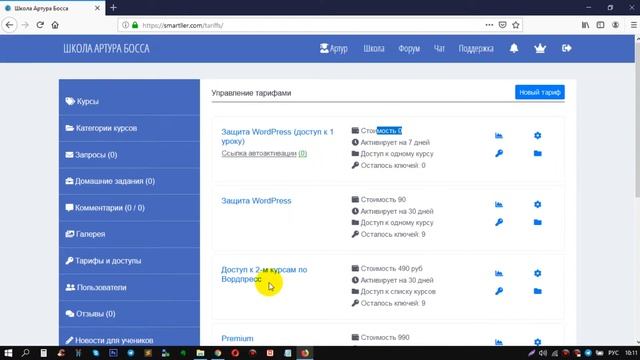Click folder icon for the Стоимость 90 tariff
This screenshot has width=640, height=360.
click(538, 222)
